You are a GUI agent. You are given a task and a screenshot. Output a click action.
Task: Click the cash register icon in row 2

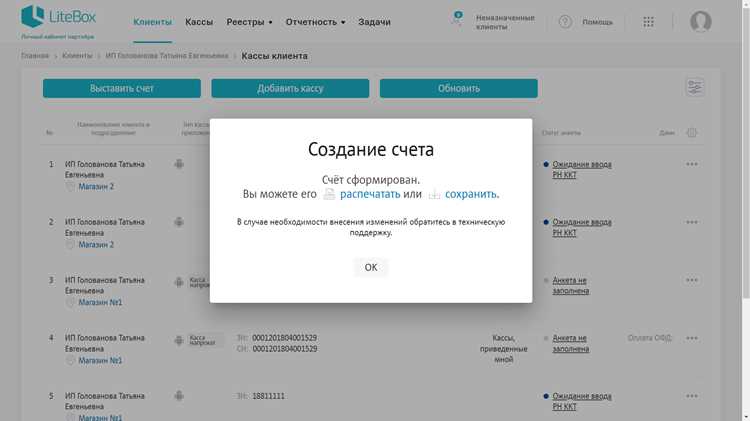(x=179, y=222)
